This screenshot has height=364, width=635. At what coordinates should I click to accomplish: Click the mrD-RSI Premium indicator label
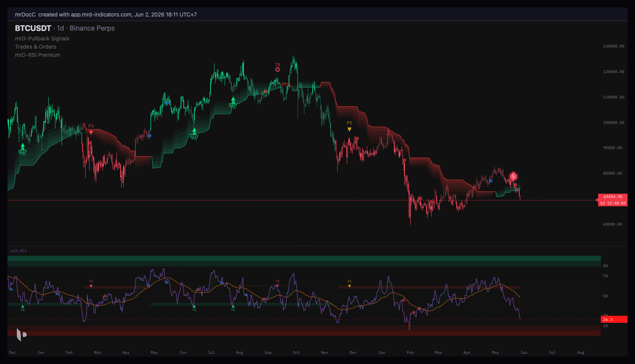coord(38,55)
